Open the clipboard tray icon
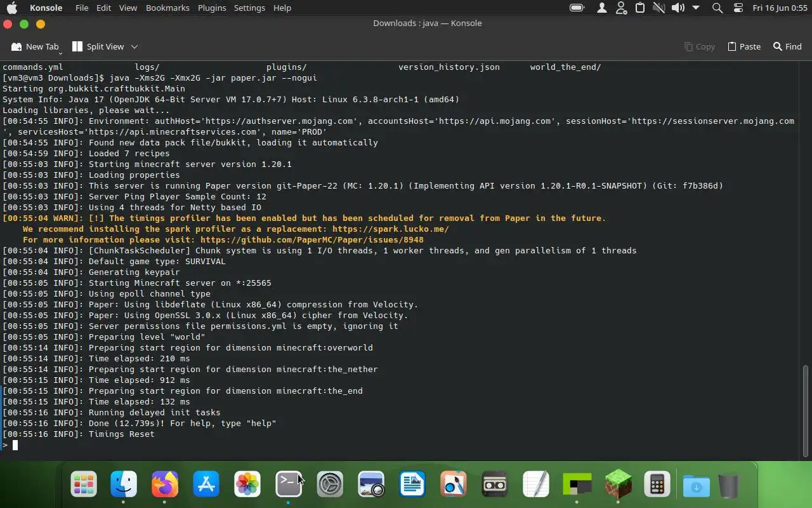The width and height of the screenshot is (812, 508). tap(640, 8)
